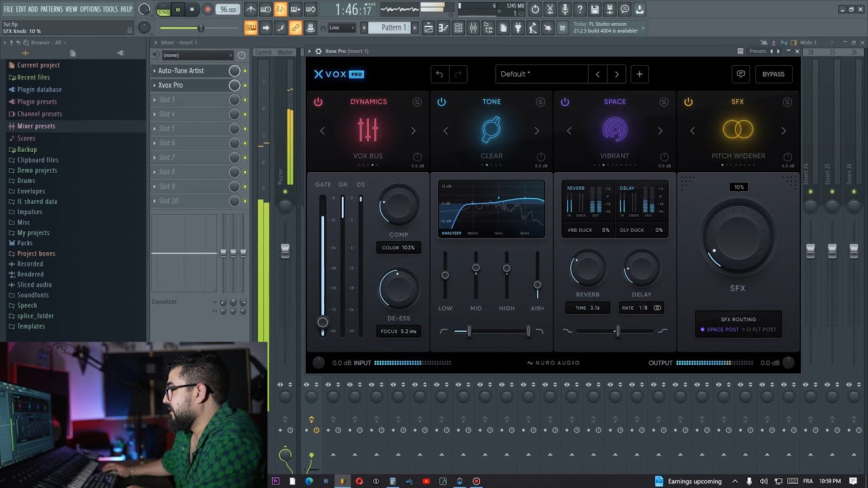Stop playback in FL Studio transport
The width and height of the screenshot is (868, 488).
coord(193,9)
